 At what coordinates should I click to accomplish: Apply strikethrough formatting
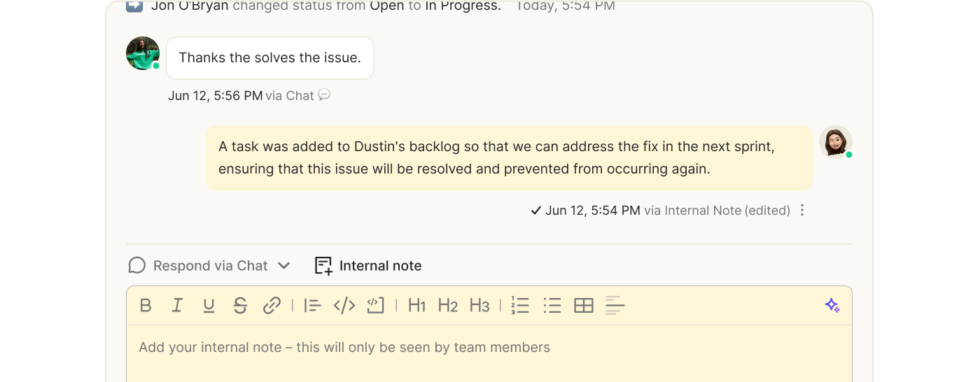click(x=240, y=306)
